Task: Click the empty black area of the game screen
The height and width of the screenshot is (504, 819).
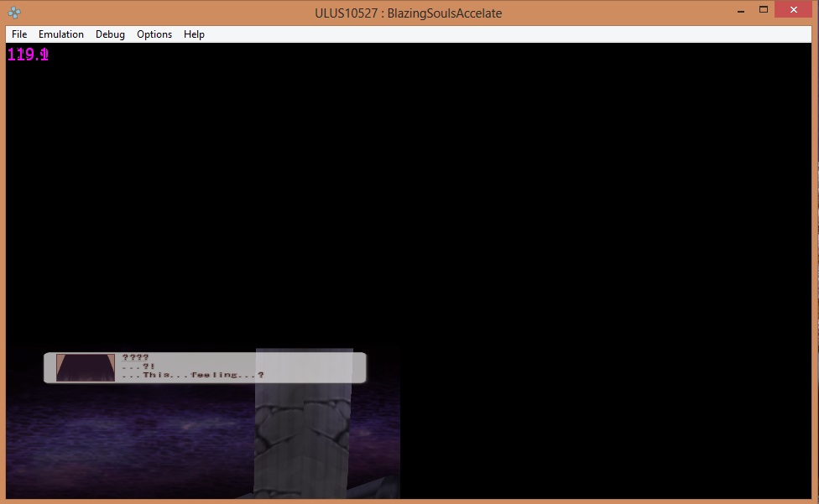Action: (503, 210)
